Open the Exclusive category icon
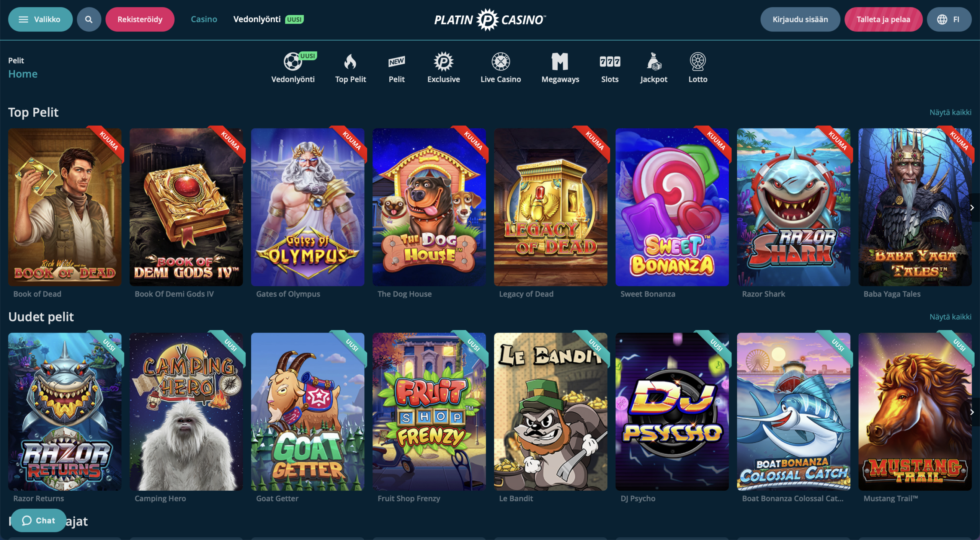The image size is (980, 540). tap(443, 62)
